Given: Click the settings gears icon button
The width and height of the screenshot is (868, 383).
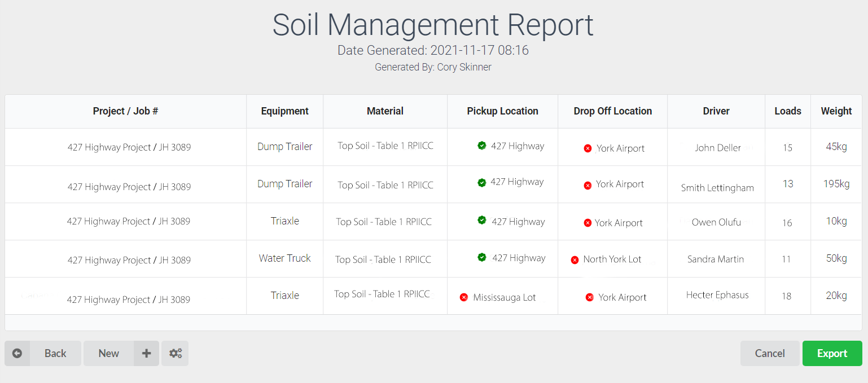Looking at the screenshot, I should [175, 354].
